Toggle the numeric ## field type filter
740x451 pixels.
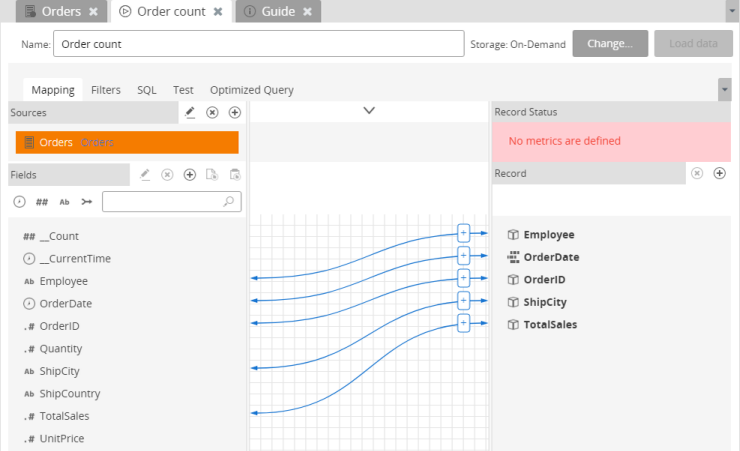click(42, 202)
